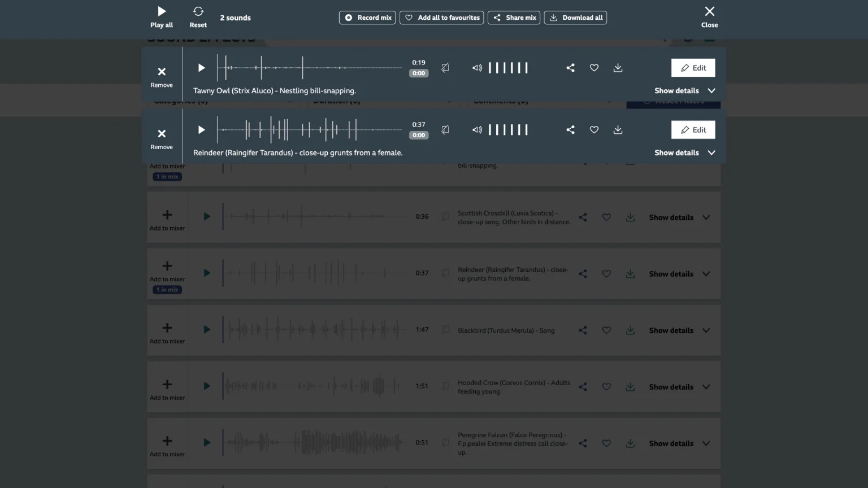Toggle loop for Reindeer mixer track
This screenshot has width=868, height=488.
[445, 130]
